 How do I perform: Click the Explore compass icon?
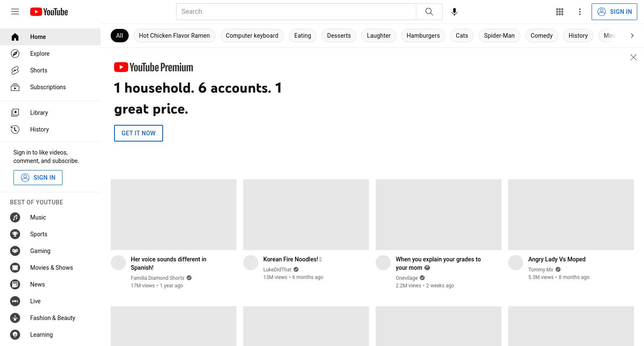point(15,54)
